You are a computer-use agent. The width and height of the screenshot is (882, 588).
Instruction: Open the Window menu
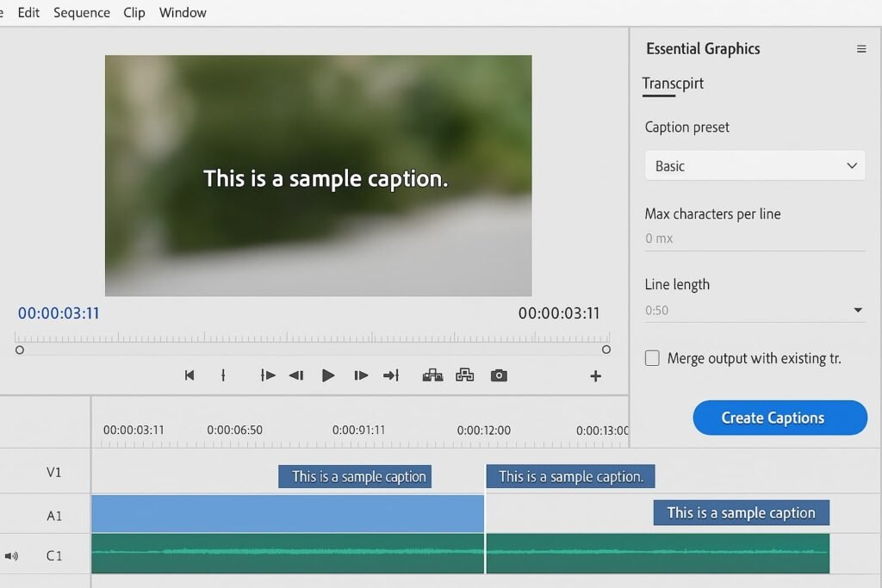tap(183, 13)
